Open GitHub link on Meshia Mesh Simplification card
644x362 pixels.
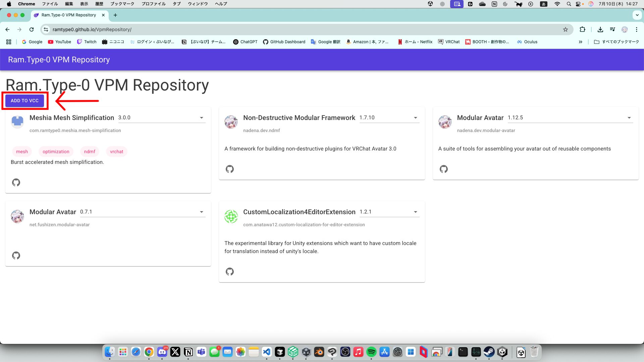coord(16,182)
